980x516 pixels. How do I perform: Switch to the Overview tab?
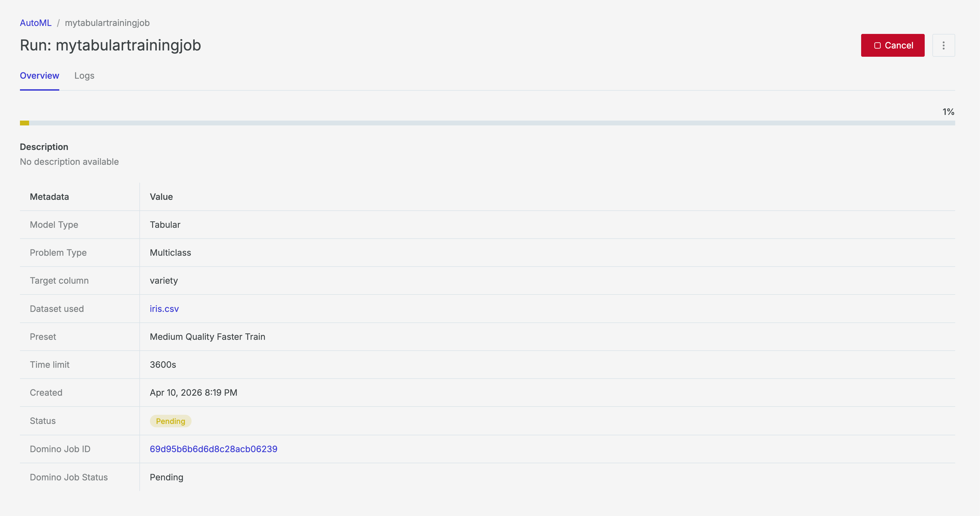40,75
